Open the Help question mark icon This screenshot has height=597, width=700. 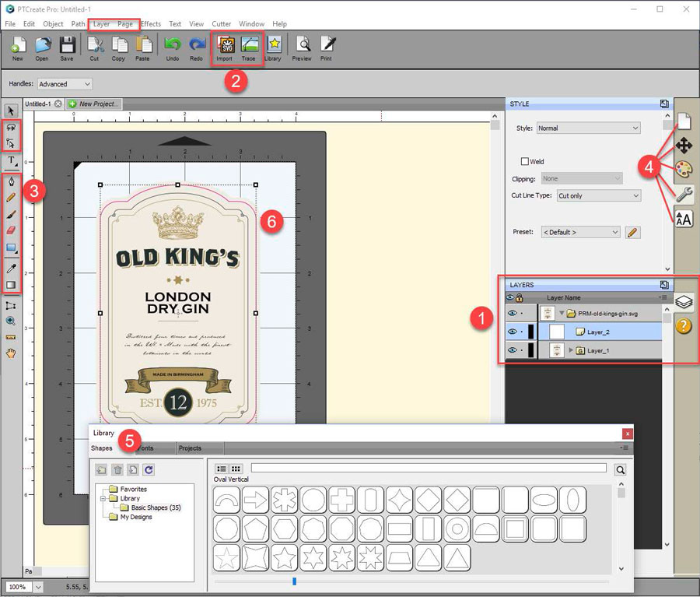click(684, 326)
